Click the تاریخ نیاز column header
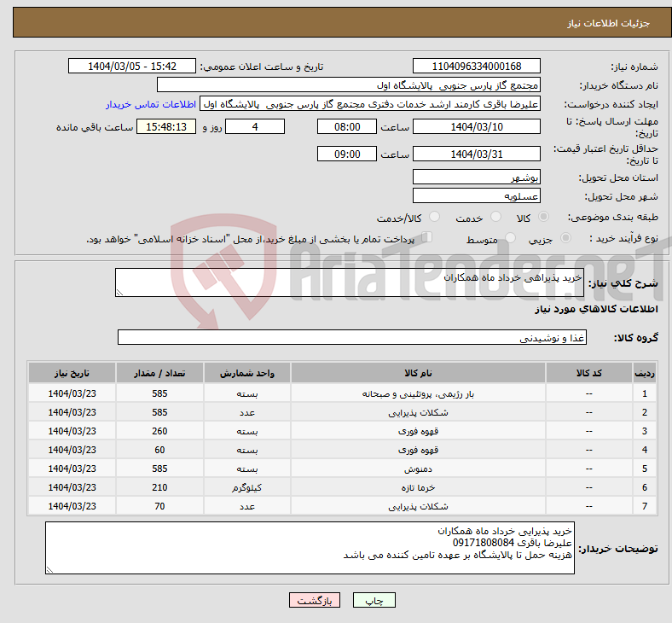The image size is (672, 623). point(72,373)
